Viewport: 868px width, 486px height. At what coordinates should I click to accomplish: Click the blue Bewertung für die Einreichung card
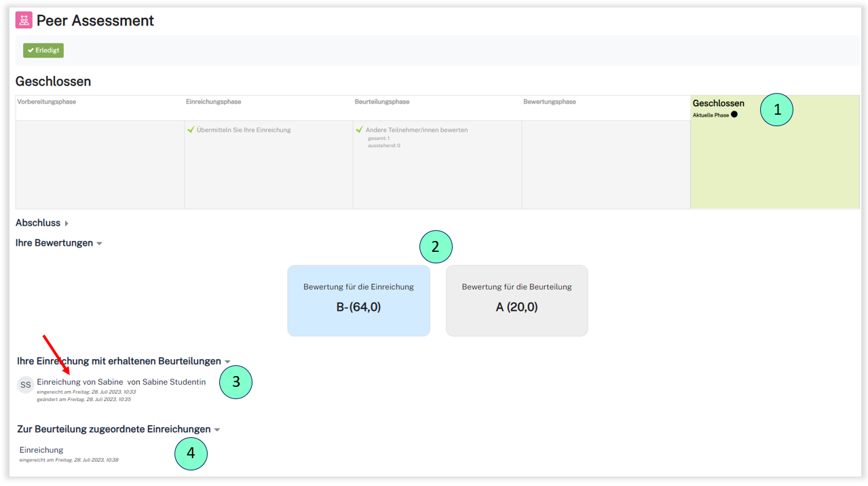[358, 301]
